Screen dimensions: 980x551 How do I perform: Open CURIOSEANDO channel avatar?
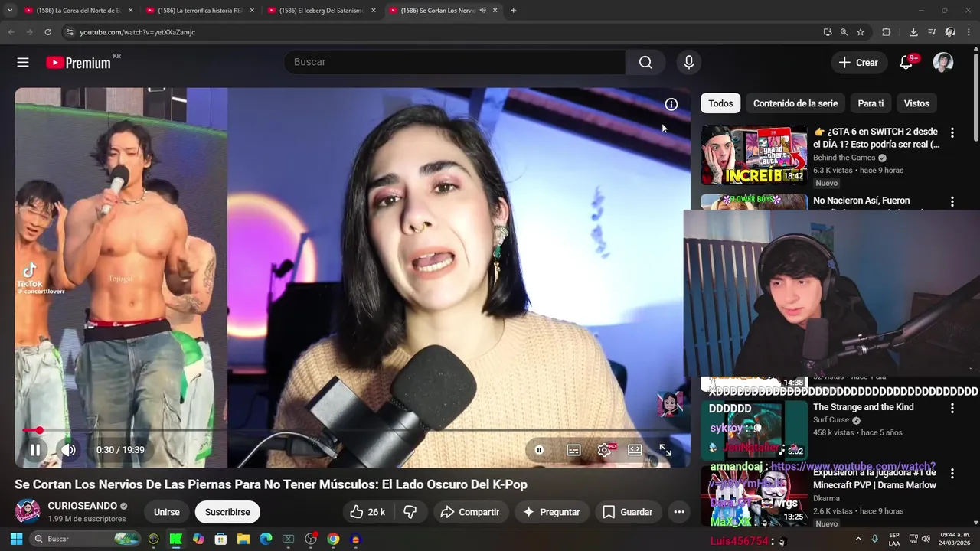coord(28,511)
